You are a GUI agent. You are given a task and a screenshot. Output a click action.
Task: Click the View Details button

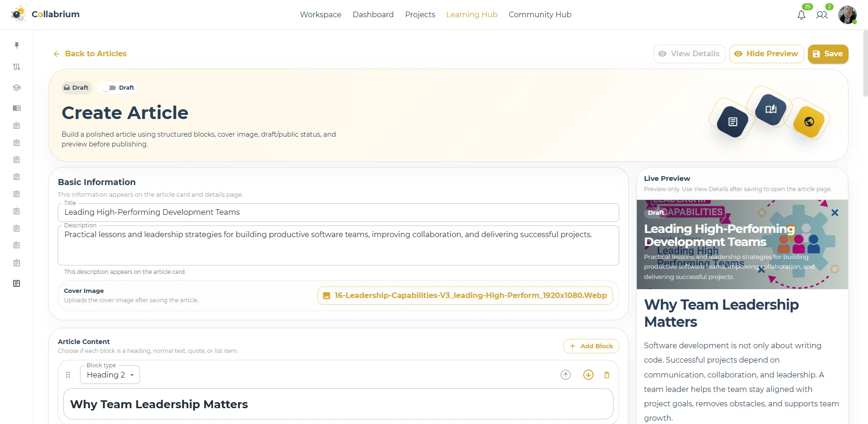point(689,54)
